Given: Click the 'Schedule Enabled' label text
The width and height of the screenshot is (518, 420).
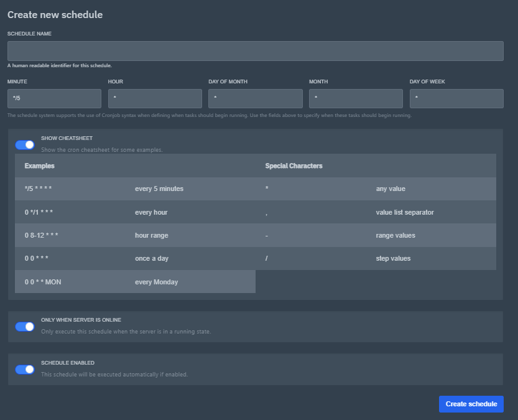Looking at the screenshot, I should click(68, 363).
